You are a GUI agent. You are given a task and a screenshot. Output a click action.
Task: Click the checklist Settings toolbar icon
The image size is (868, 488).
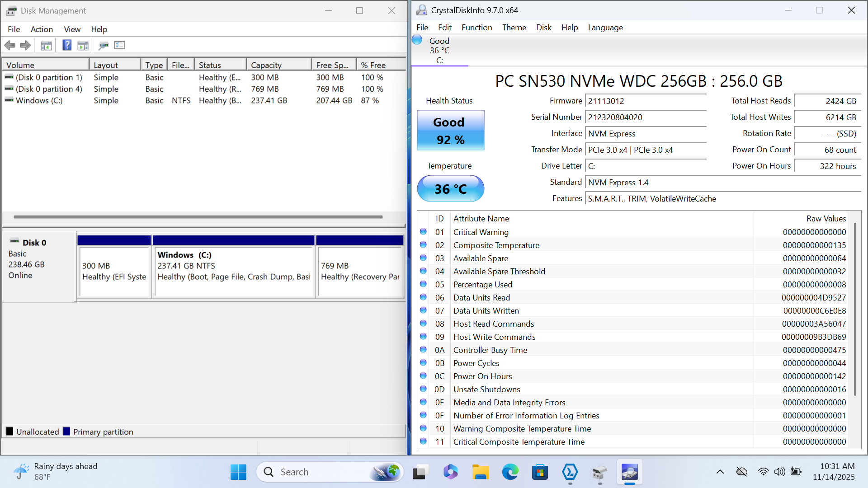pyautogui.click(x=120, y=45)
